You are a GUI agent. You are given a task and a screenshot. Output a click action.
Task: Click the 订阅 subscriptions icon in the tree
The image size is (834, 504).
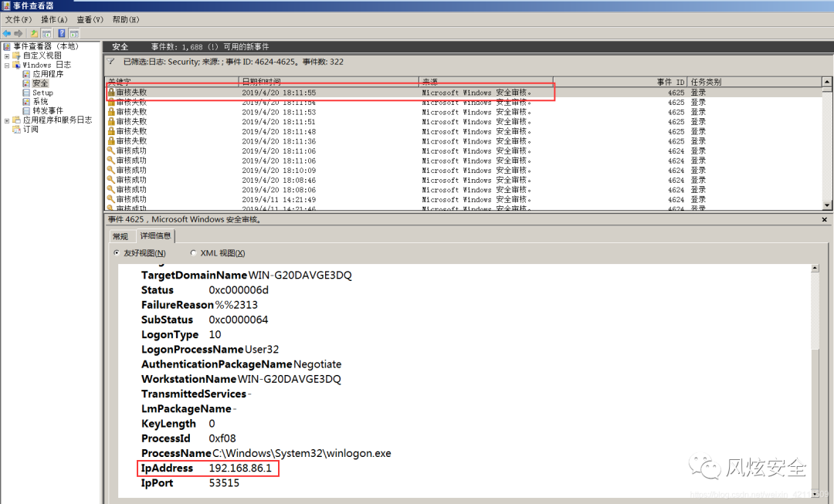click(x=16, y=129)
